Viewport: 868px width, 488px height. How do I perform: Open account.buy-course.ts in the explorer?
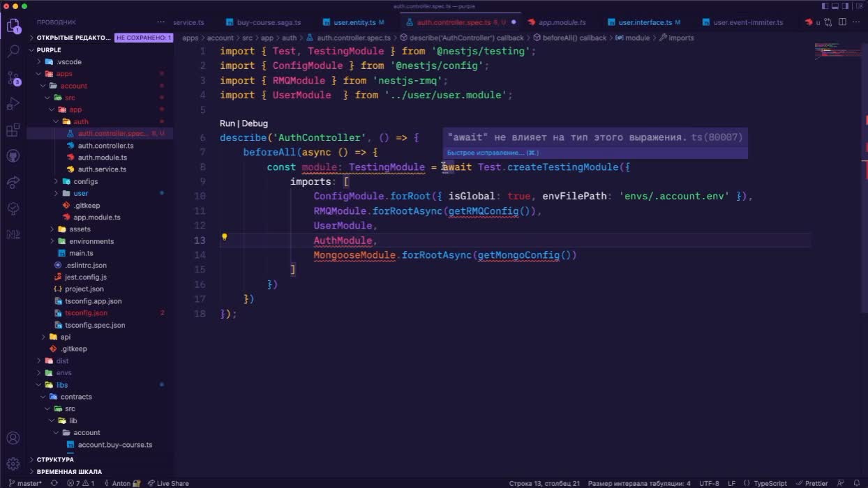point(114,445)
